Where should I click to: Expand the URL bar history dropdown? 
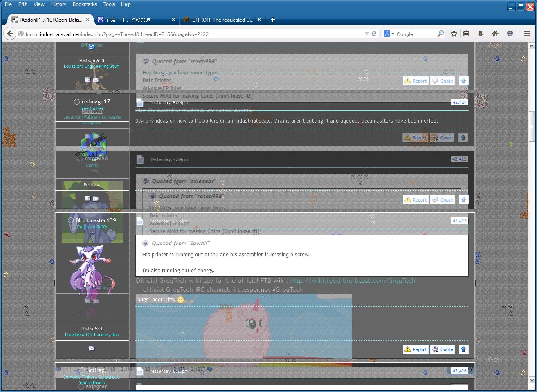click(x=367, y=34)
